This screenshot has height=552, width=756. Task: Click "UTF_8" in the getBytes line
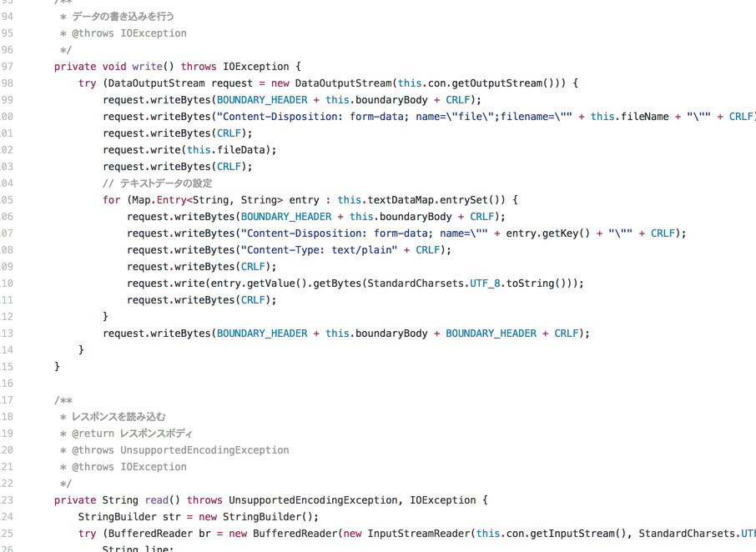(x=485, y=284)
